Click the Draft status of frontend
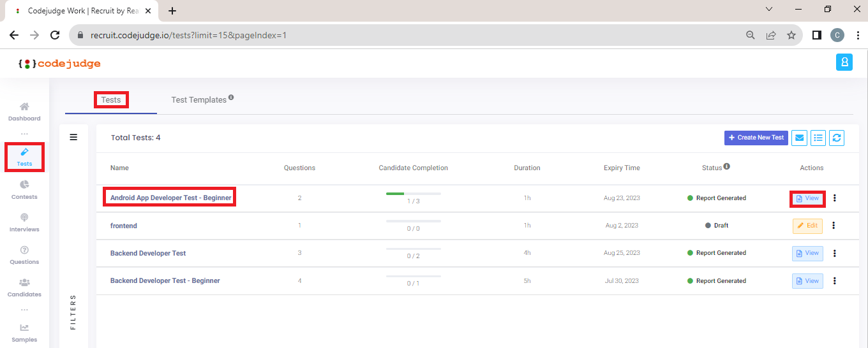The image size is (868, 348). 717,226
